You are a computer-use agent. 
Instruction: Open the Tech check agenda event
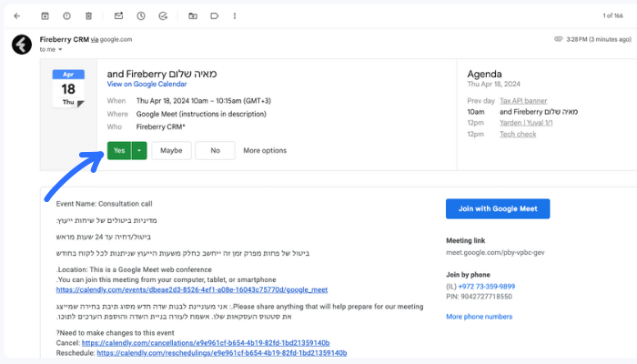point(518,134)
